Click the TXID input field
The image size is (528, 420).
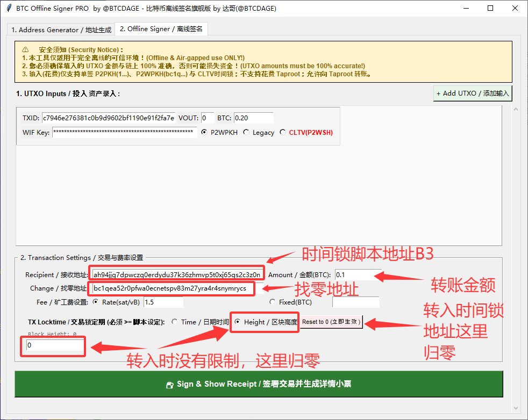(x=109, y=118)
